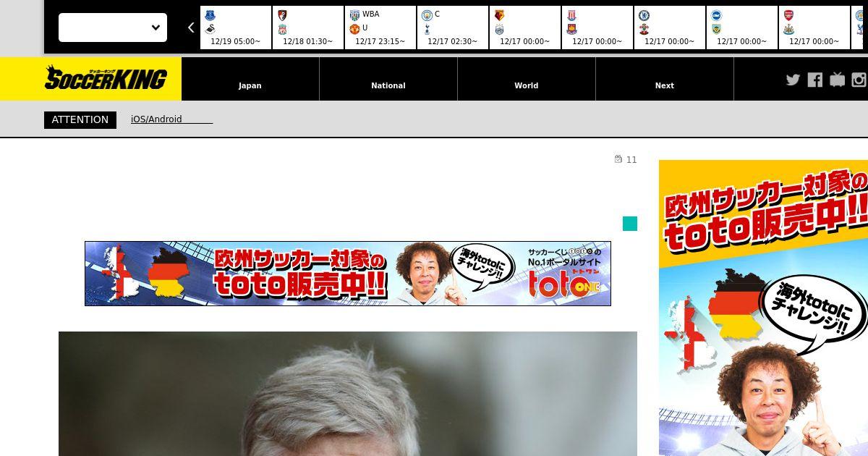Open the TV video channel icon

pyautogui.click(x=837, y=80)
